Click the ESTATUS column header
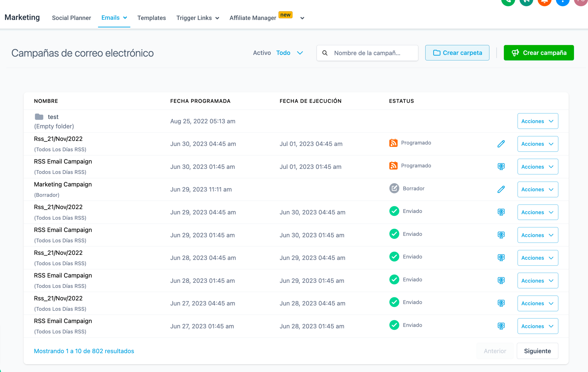588x372 pixels. pyautogui.click(x=401, y=101)
